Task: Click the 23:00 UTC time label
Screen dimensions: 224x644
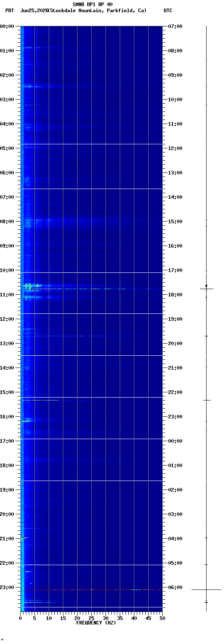Action: pos(175,417)
